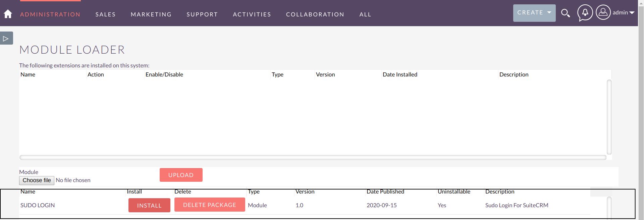
Task: Click the installed extensions horizontal scrollbar
Action: (x=313, y=157)
